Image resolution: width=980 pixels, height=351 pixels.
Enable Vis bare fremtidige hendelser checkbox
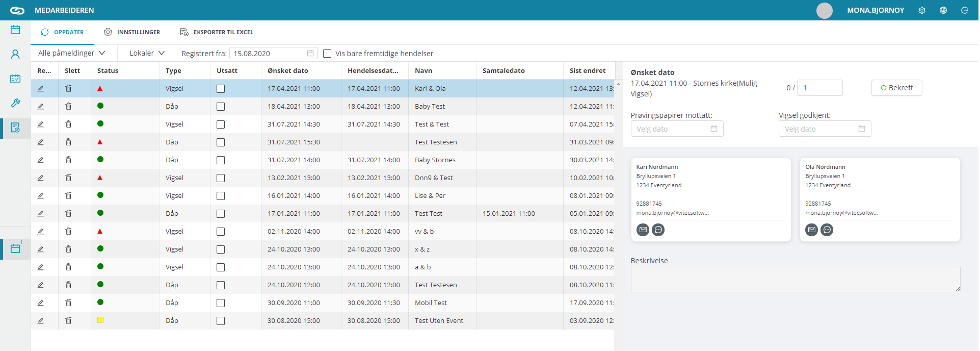(x=327, y=54)
